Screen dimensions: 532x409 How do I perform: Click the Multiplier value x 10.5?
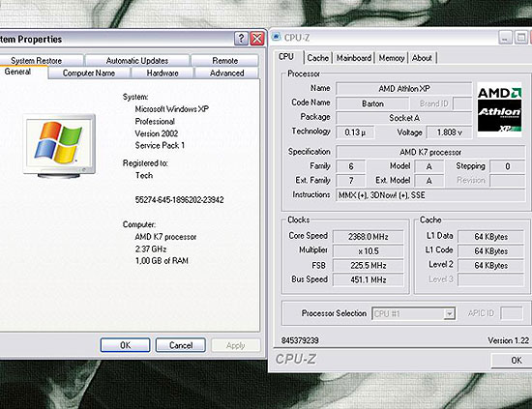click(x=369, y=251)
